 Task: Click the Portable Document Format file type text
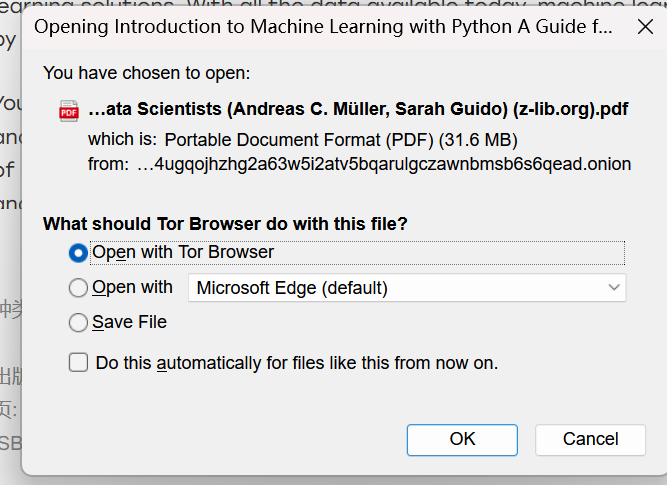click(x=341, y=138)
